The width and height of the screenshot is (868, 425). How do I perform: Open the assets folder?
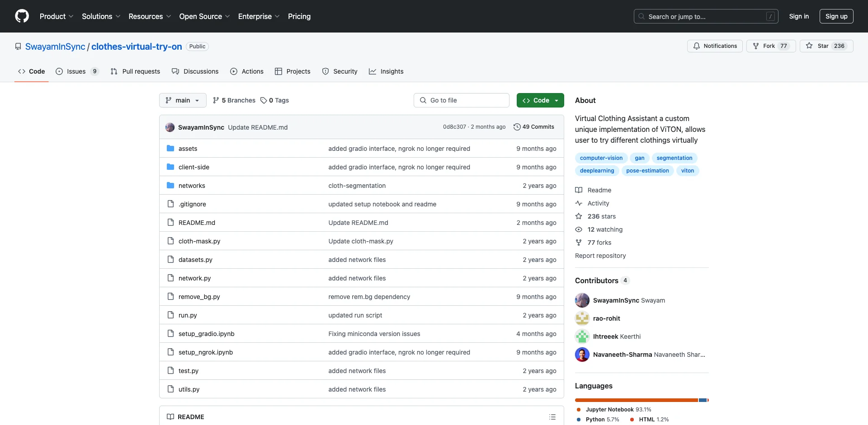[188, 149]
